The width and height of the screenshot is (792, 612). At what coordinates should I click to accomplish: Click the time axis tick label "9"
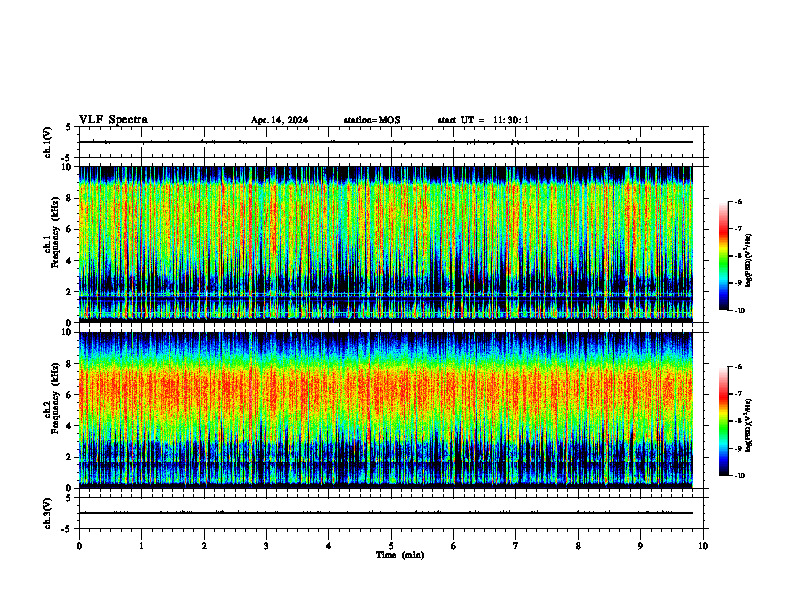(641, 546)
